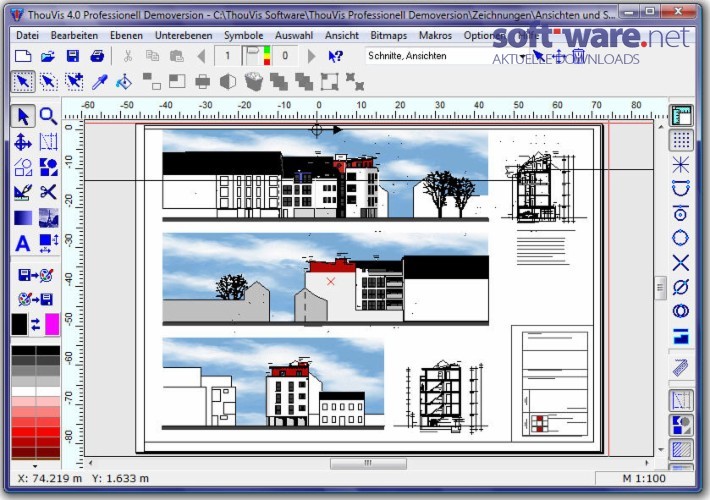The height and width of the screenshot is (500, 710).
Task: Toggle the ruler display button at top right
Action: tap(681, 116)
